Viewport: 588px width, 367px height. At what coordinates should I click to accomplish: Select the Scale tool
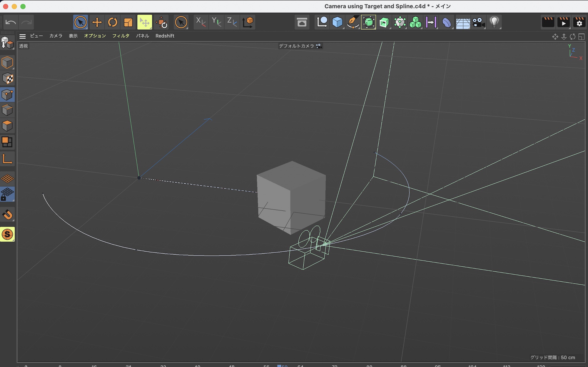click(128, 22)
